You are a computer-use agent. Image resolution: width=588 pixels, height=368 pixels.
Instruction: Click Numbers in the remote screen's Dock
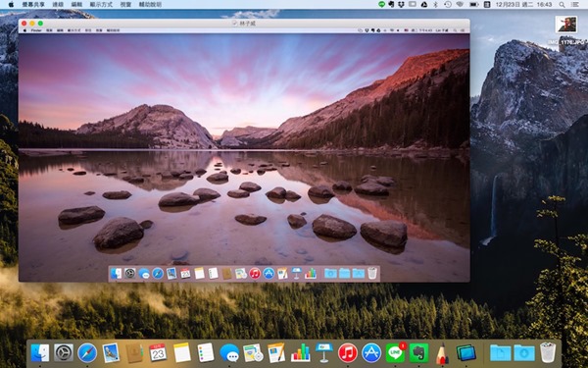(x=310, y=274)
